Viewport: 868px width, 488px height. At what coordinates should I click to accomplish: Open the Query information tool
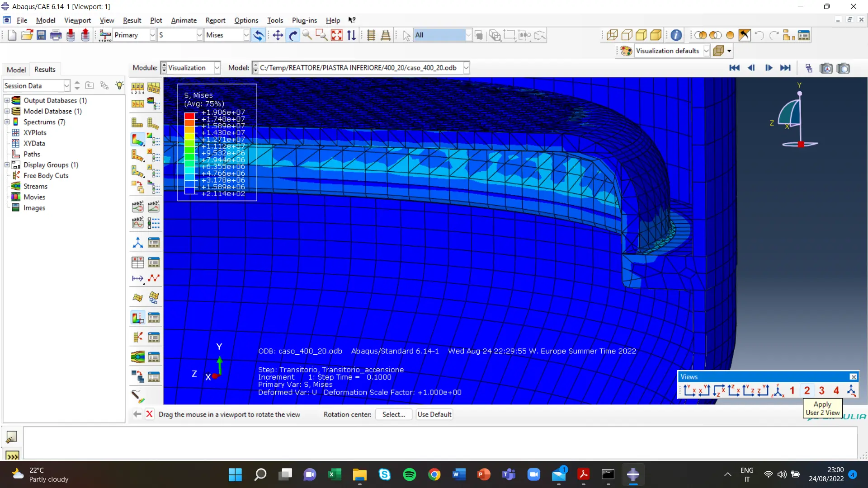click(x=676, y=35)
